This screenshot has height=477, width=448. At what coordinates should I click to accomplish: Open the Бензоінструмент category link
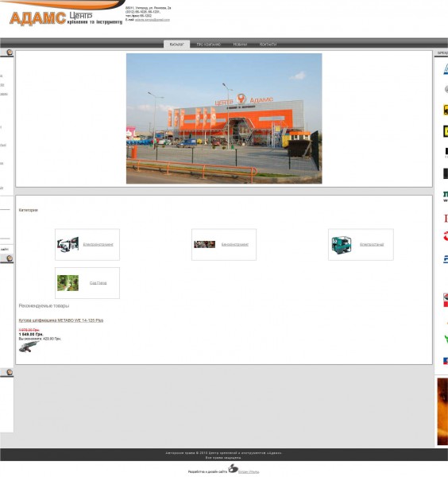[x=235, y=245]
